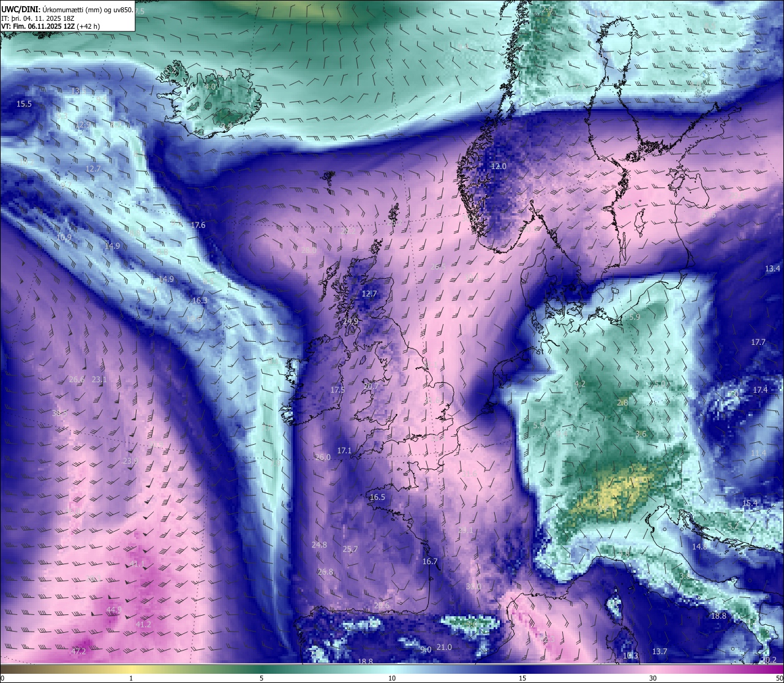Click the 11.4 value label
The width and height of the screenshot is (784, 683).
coord(758,453)
